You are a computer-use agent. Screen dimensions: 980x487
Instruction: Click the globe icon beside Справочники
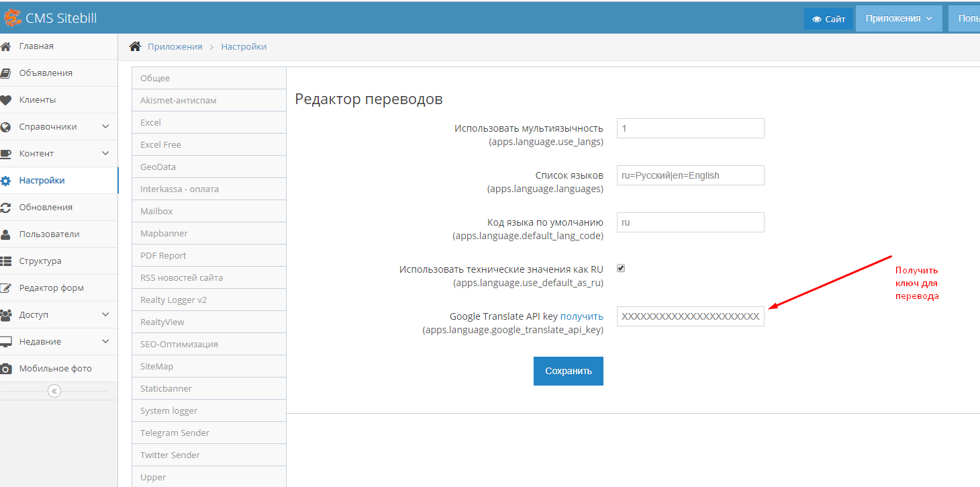tap(6, 127)
